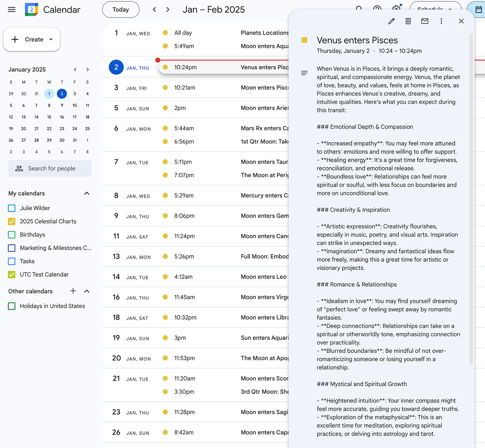
Task: Uncheck UTC Test Calendar
Action: coord(12,275)
